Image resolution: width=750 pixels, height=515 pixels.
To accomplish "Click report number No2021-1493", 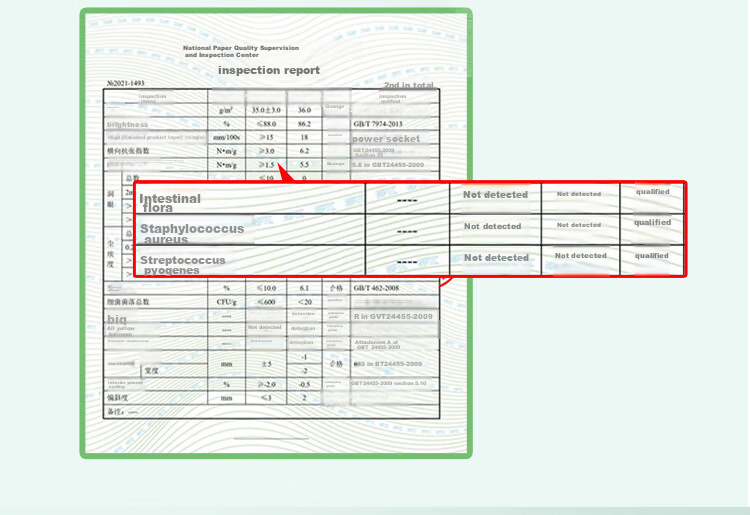I will tap(125, 83).
